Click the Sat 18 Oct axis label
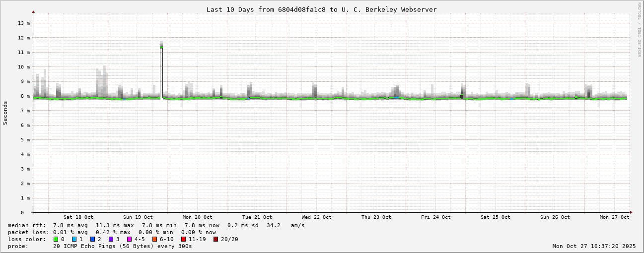 [78, 217]
